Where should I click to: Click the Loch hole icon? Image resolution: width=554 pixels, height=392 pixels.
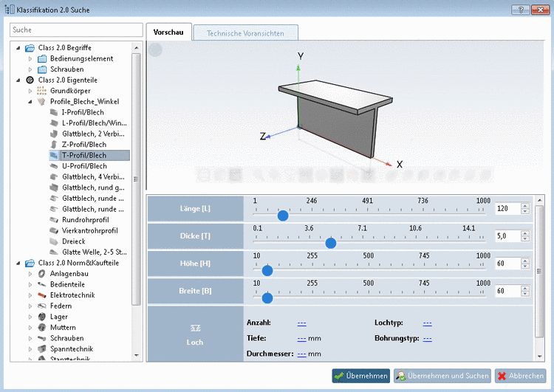click(196, 327)
